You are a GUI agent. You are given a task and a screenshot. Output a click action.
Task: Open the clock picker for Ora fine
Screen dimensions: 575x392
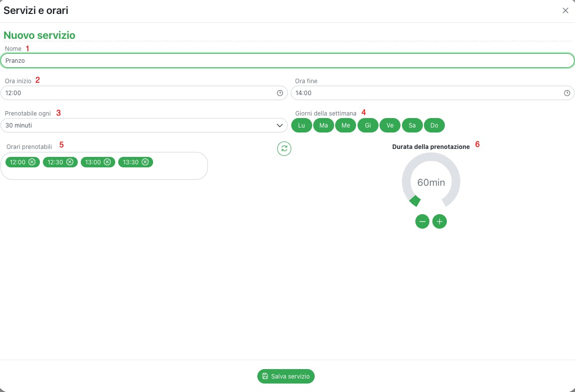(x=567, y=93)
